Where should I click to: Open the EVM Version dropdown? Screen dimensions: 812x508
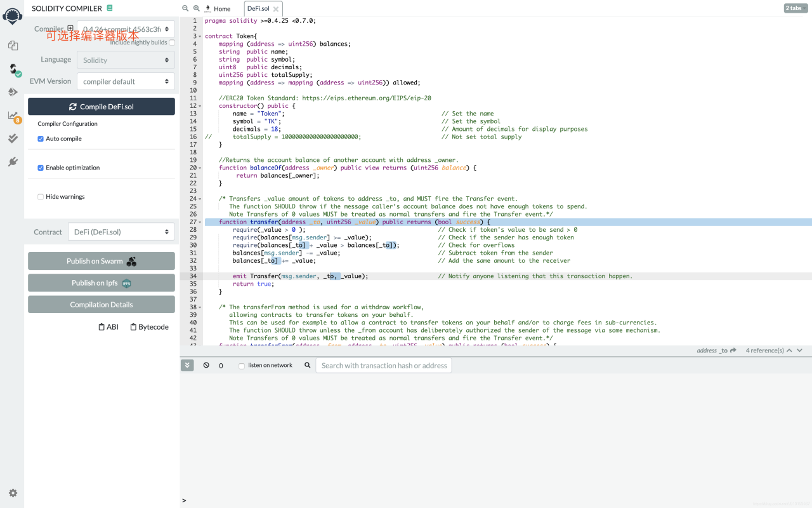126,81
